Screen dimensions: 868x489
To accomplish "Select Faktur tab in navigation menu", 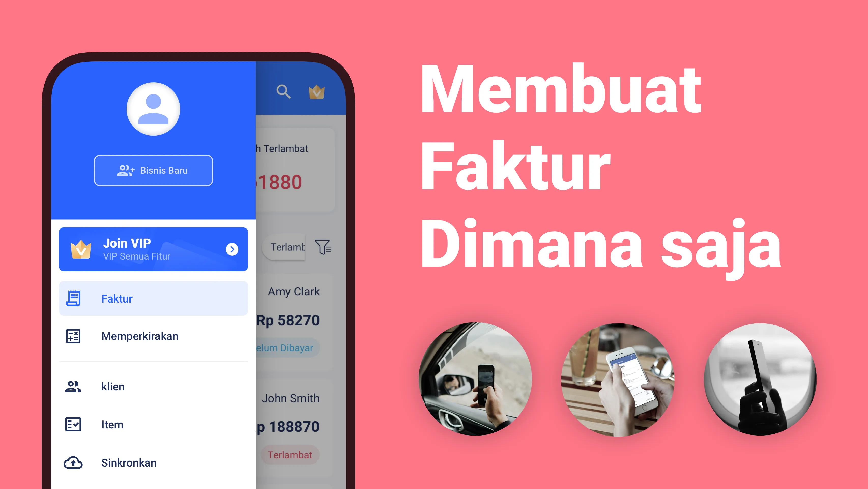I will pos(152,298).
